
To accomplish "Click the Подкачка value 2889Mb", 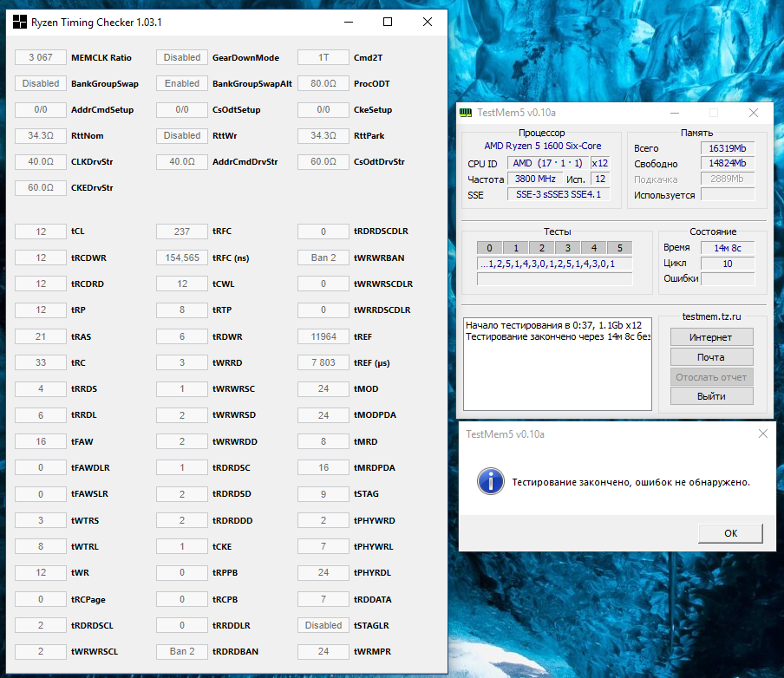I will point(728,179).
